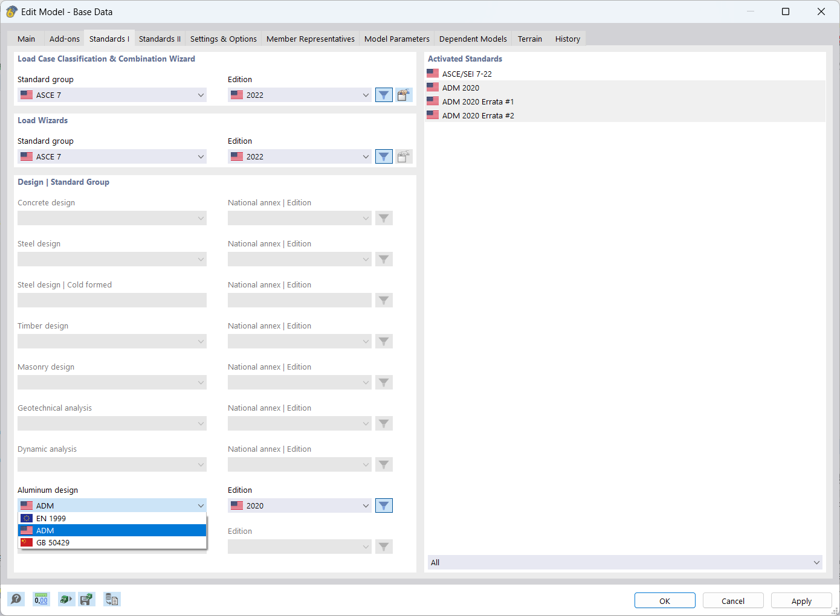
Task: Switch to the Main tab
Action: (26, 39)
